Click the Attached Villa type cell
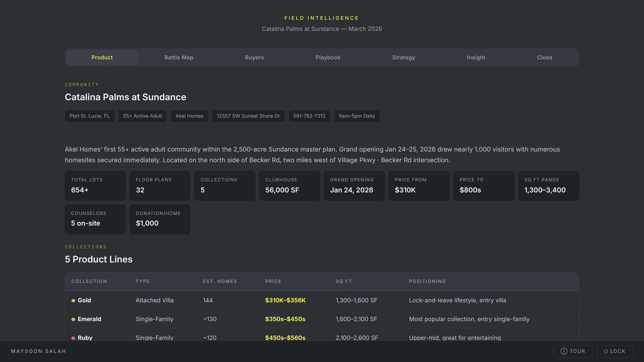 [155, 300]
